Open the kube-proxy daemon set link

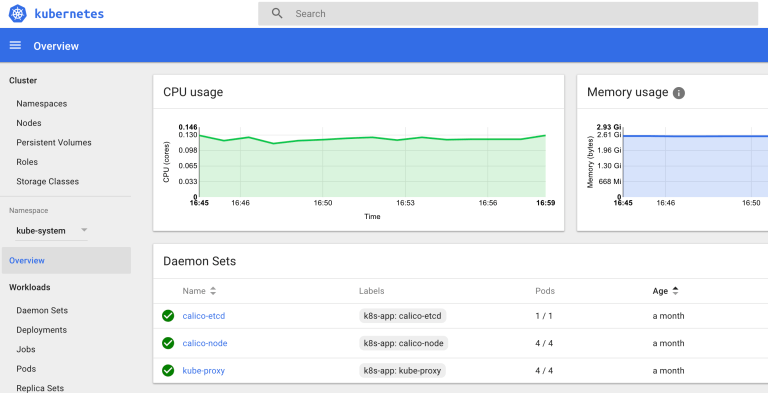click(204, 370)
